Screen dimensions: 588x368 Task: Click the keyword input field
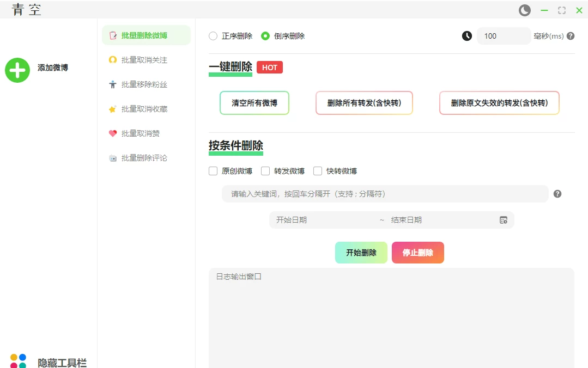[384, 194]
